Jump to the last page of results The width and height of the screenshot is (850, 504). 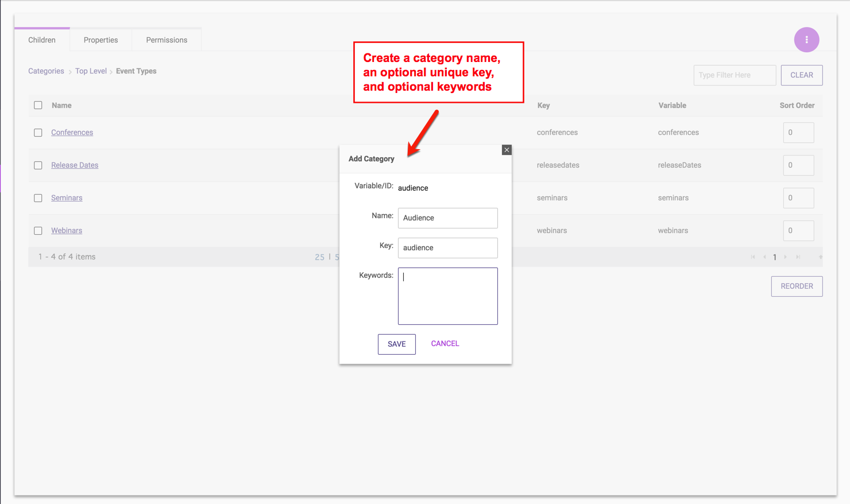(x=798, y=257)
